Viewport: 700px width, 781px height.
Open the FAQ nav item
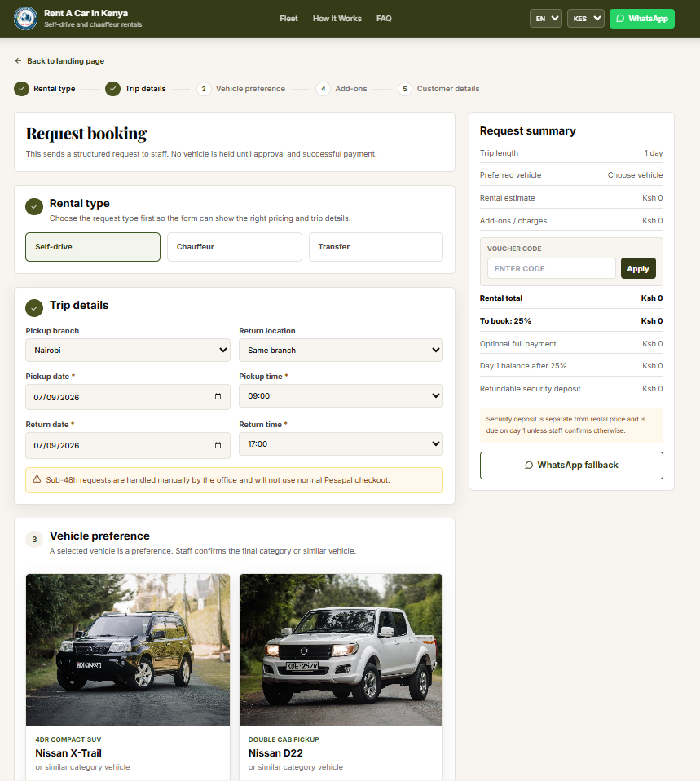(x=384, y=19)
